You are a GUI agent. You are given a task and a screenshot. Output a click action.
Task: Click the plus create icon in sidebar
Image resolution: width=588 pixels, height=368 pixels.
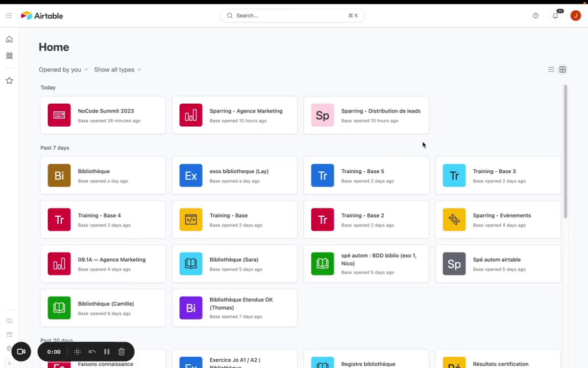coord(9,363)
